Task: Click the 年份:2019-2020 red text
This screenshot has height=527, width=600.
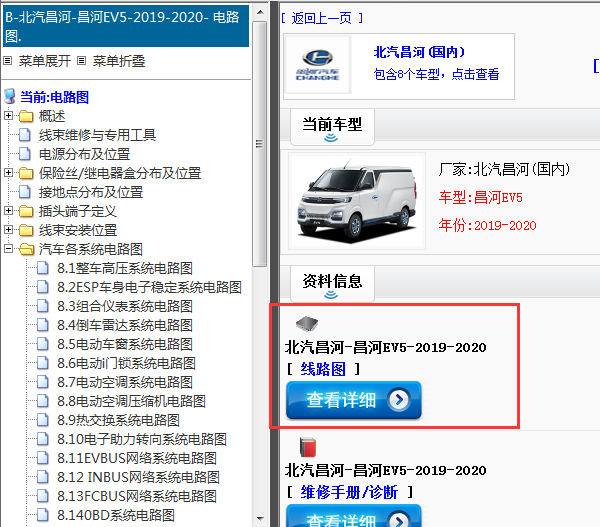Action: pyautogui.click(x=488, y=225)
